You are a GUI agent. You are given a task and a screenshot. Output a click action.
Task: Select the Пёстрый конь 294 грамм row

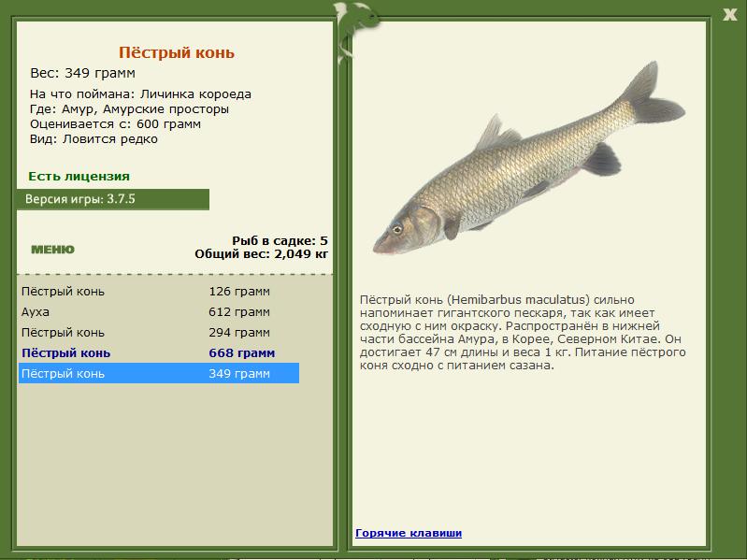(159, 333)
